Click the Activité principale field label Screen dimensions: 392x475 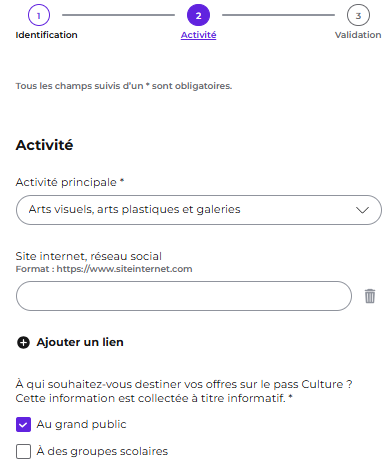coord(70,182)
